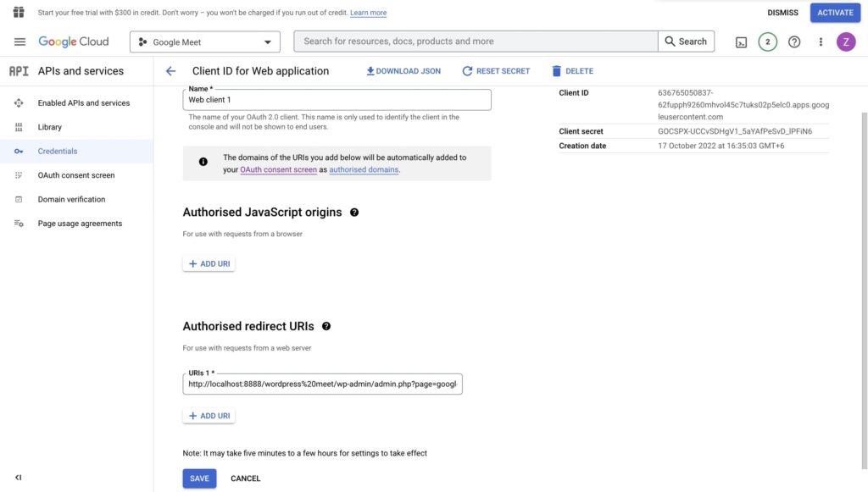Open the notifications indicator
The width and height of the screenshot is (868, 492).
click(x=766, y=41)
